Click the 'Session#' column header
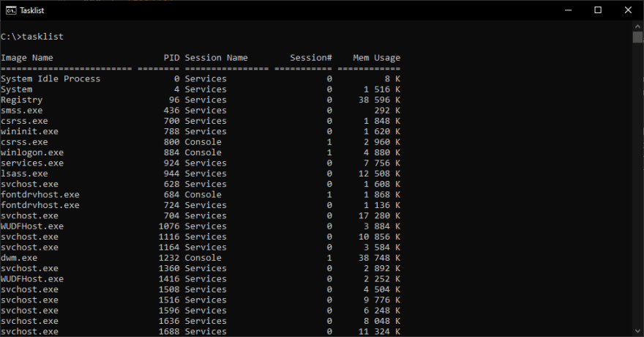Screen dimensions: 644x337 point(311,58)
